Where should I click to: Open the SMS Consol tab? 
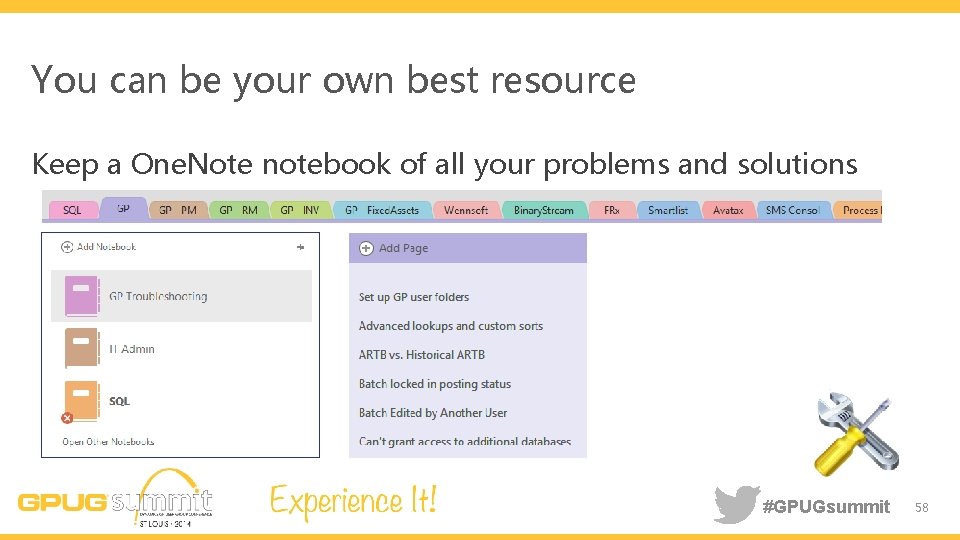(x=793, y=210)
